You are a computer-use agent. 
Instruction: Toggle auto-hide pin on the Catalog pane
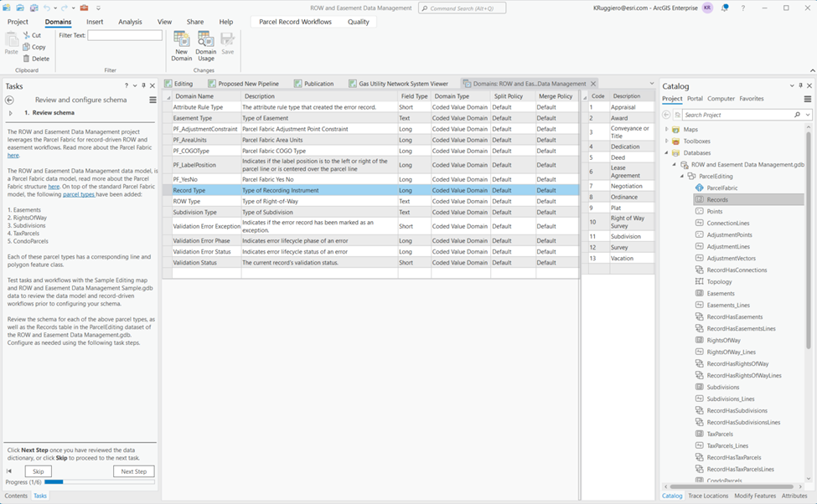click(x=799, y=85)
